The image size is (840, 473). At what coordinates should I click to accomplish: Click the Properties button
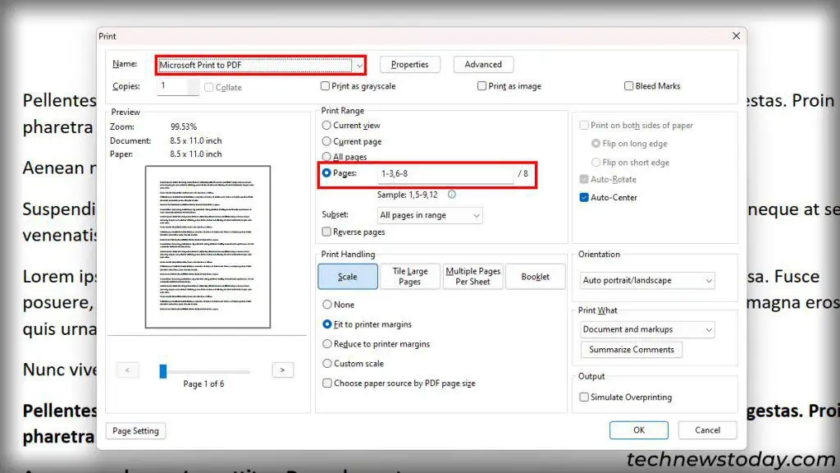410,65
